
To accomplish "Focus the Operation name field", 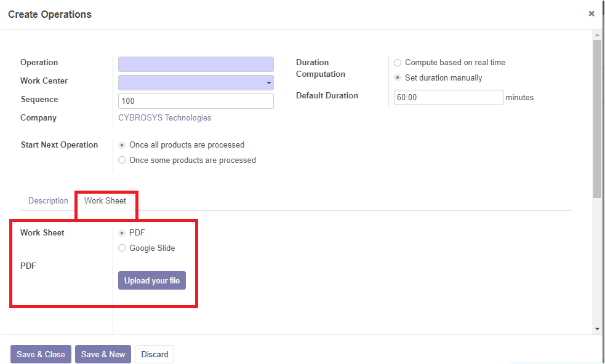I will coord(196,65).
